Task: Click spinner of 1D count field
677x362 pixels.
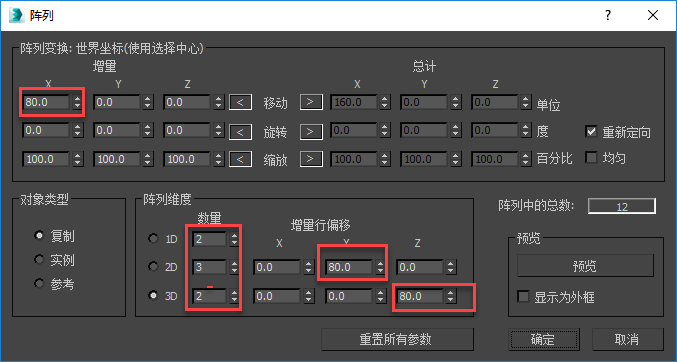Action: [234, 239]
